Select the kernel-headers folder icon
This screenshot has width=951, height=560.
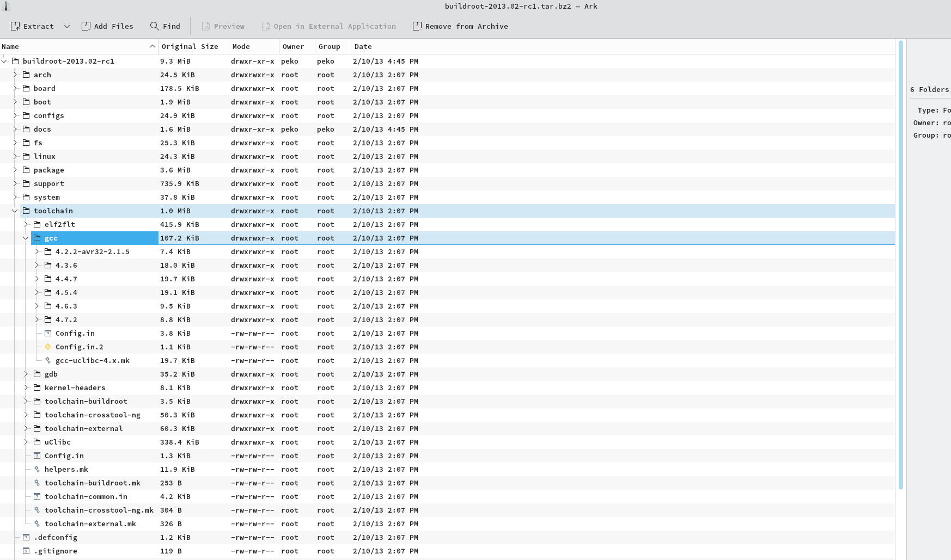tap(37, 387)
